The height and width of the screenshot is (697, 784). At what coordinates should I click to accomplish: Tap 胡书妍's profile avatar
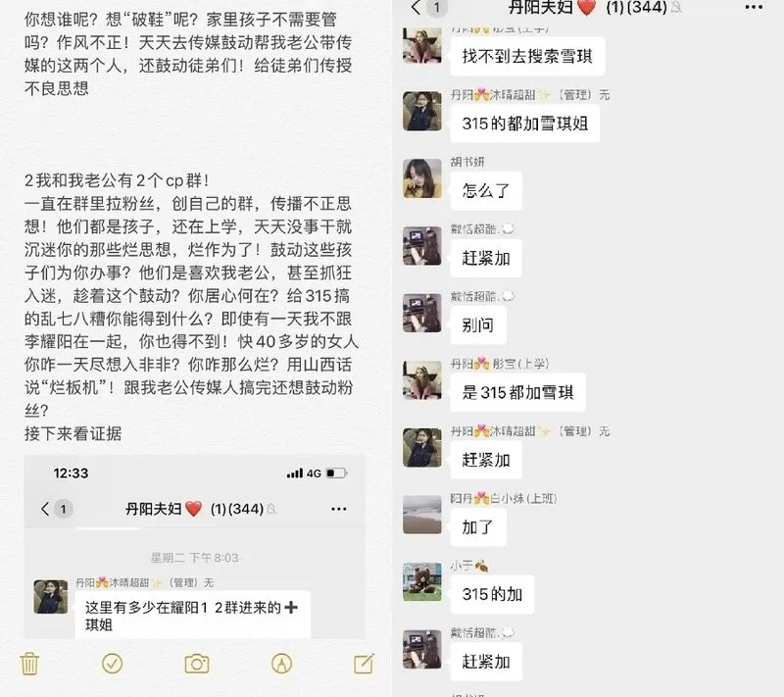click(422, 178)
